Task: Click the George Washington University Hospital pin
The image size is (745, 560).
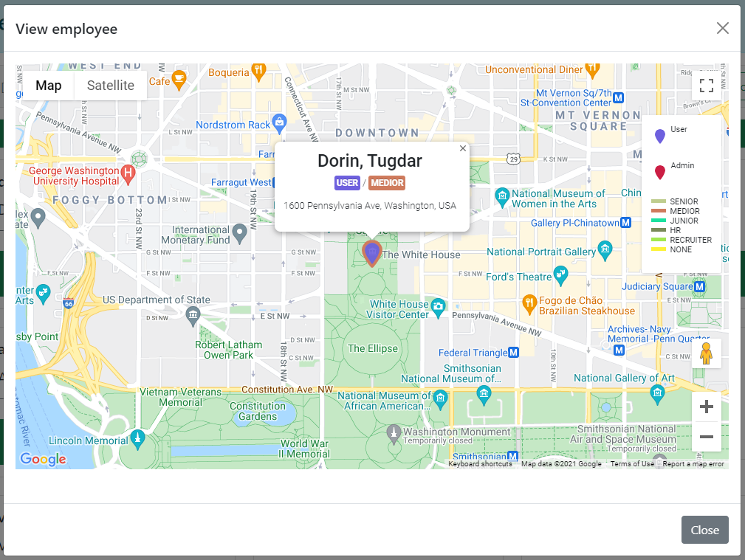Action: 128,175
